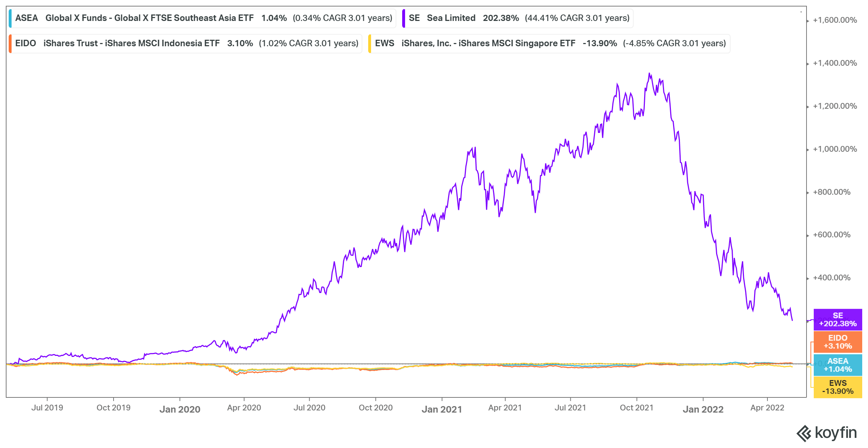This screenshot has width=868, height=448.
Task: Click the +1,600.00% y-axis label
Action: click(835, 20)
